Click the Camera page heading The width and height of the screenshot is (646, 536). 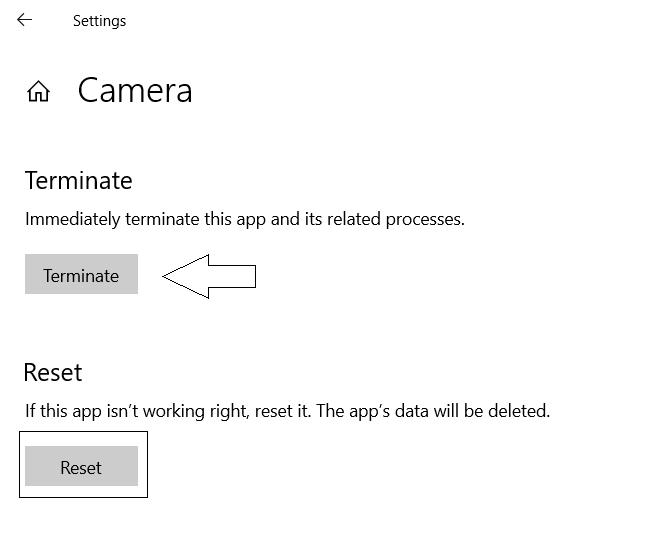pos(135,91)
